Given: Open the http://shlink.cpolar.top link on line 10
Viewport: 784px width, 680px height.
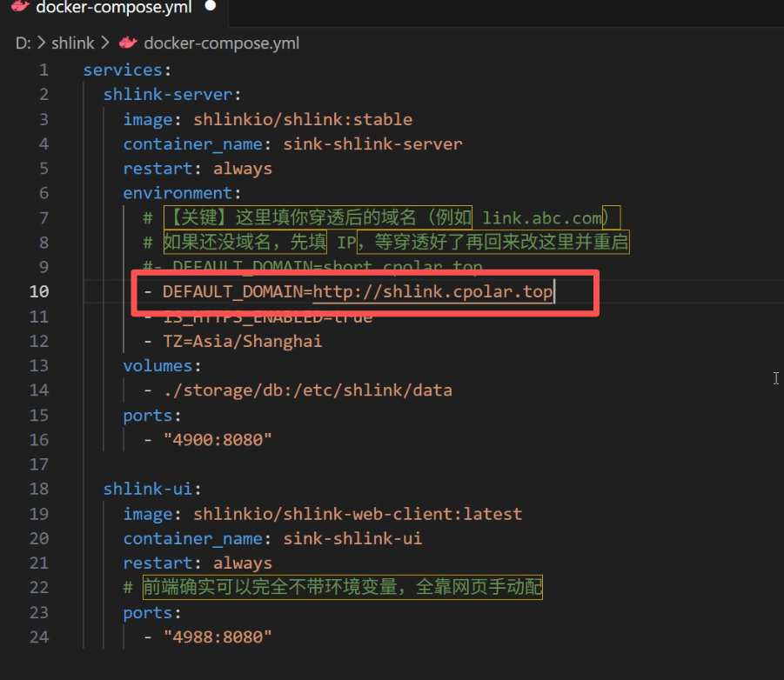Looking at the screenshot, I should [432, 291].
